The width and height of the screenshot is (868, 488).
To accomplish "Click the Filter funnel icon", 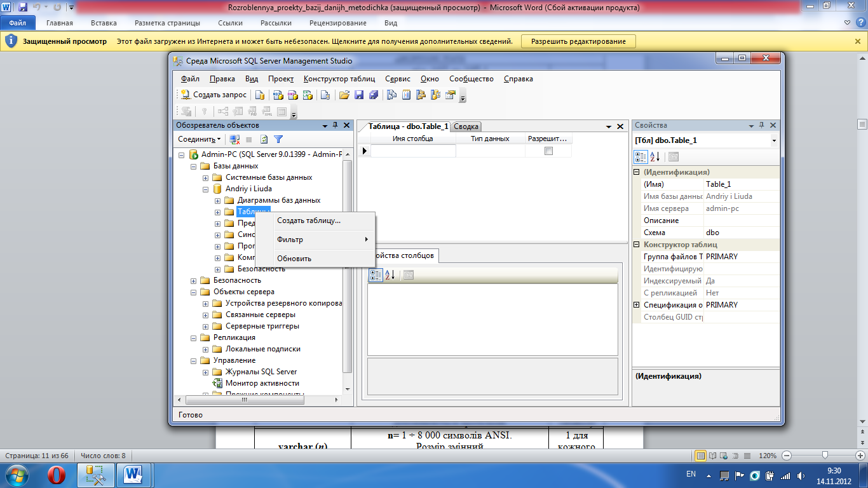I will [278, 139].
